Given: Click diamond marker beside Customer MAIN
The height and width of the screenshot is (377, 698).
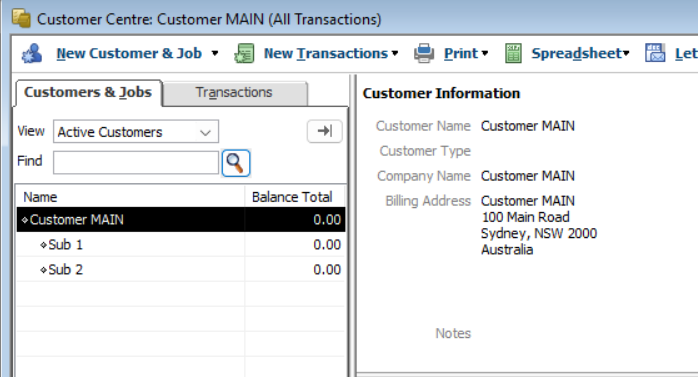Looking at the screenshot, I should pyautogui.click(x=25, y=220).
